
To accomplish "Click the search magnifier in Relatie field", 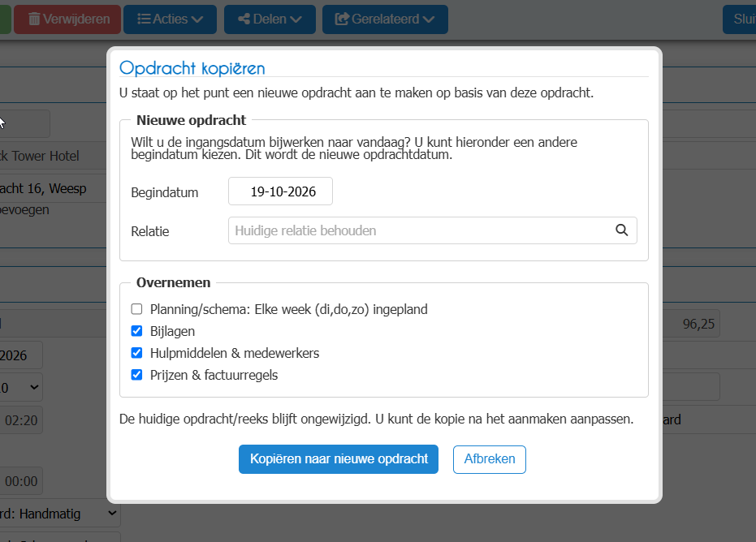I will (x=621, y=230).
